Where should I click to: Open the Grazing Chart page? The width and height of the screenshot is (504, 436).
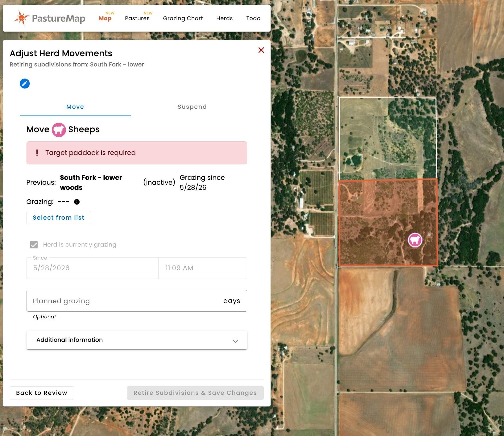(x=183, y=18)
